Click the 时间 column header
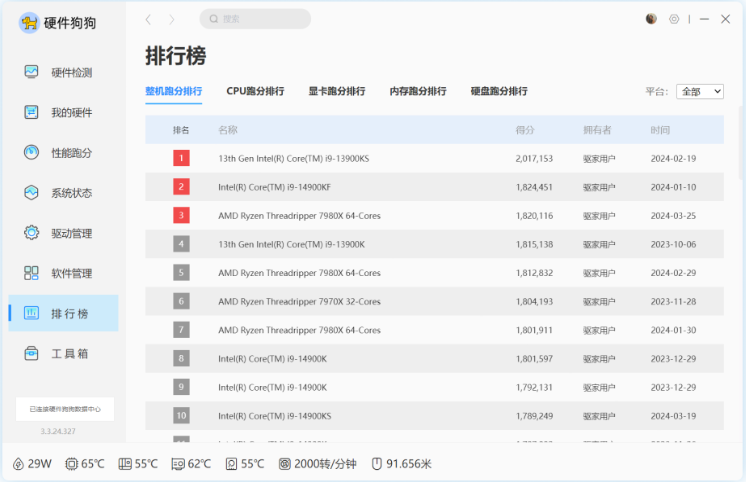746x482 pixels. point(660,130)
